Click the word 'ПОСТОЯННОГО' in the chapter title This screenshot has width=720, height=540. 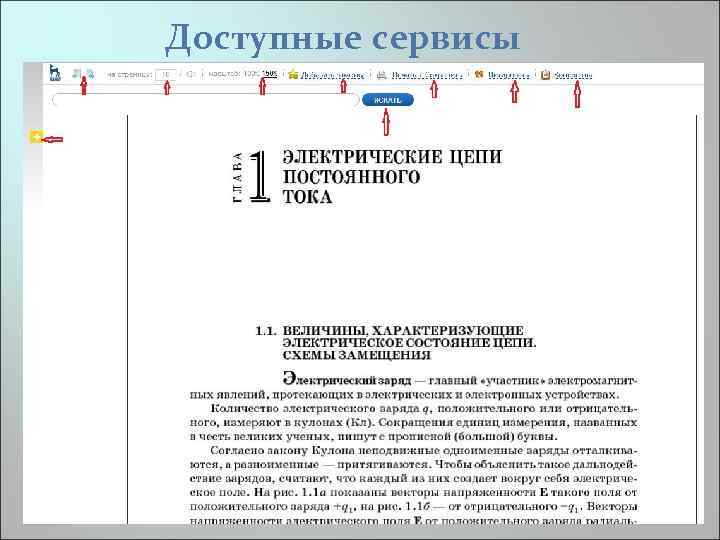pyautogui.click(x=351, y=177)
